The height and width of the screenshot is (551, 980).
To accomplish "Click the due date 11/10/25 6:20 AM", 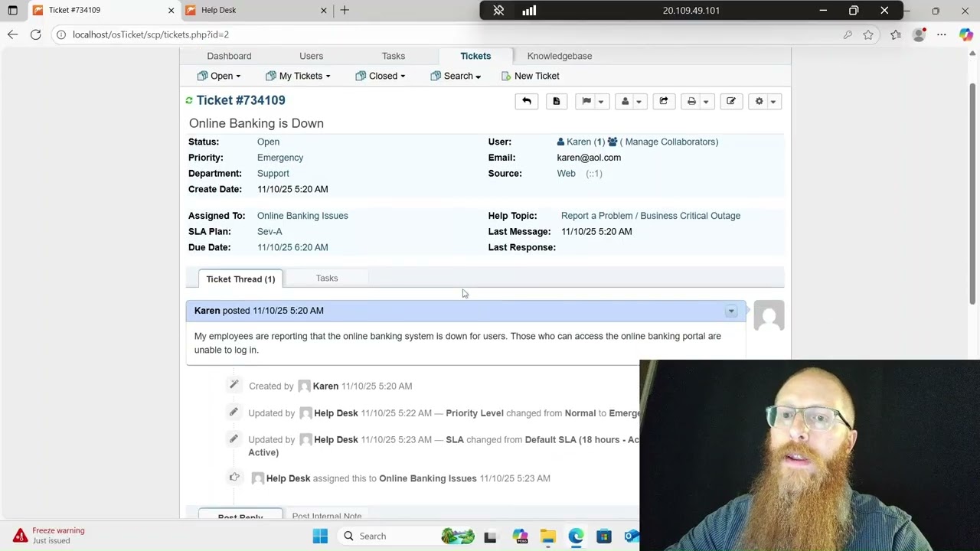I will click(292, 247).
